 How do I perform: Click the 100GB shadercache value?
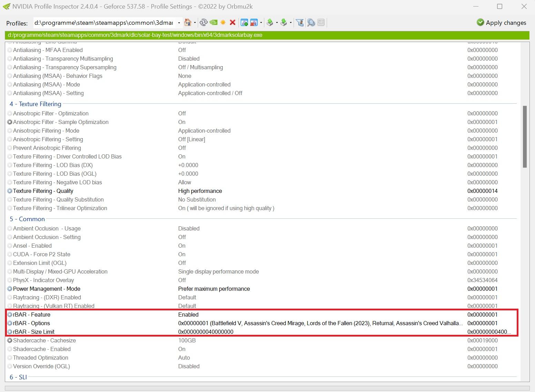coord(187,340)
